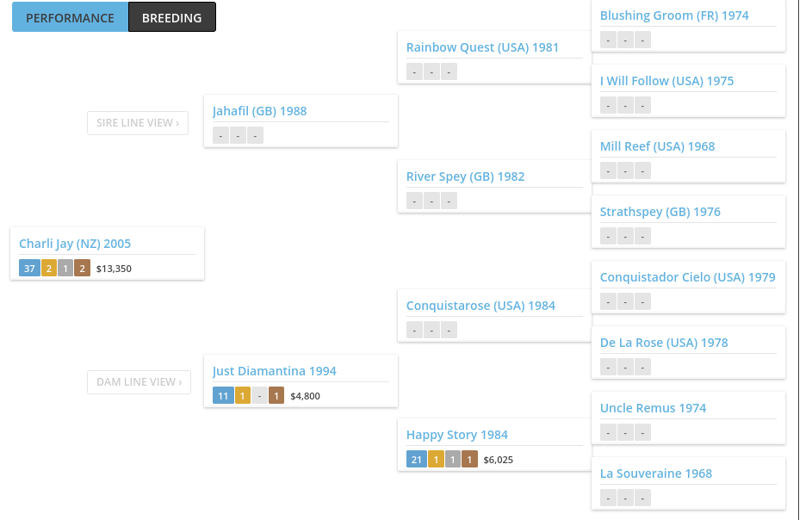Open the Conquistador Cielo (USA) 1979 link

[688, 277]
